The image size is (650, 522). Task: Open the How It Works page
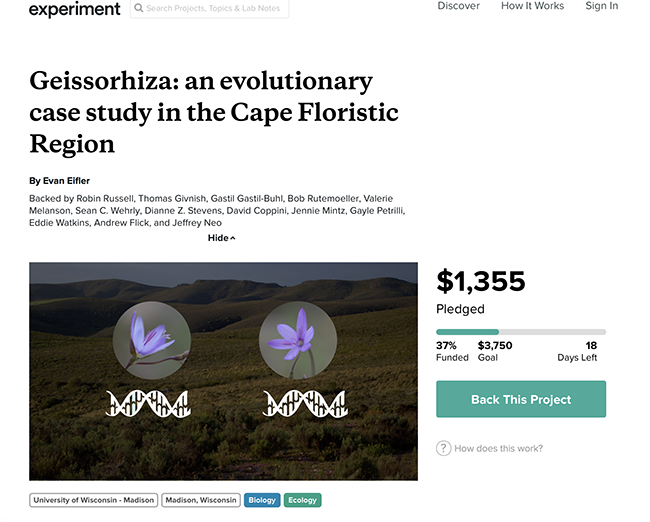(532, 6)
